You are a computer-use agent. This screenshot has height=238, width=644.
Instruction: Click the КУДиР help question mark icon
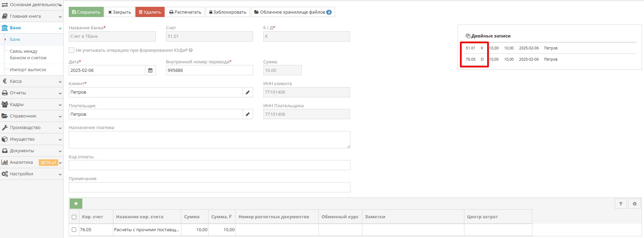click(191, 50)
